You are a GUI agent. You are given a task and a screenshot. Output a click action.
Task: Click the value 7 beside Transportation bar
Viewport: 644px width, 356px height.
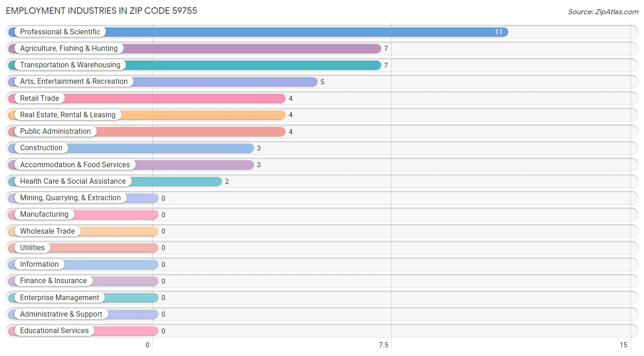[x=386, y=66]
